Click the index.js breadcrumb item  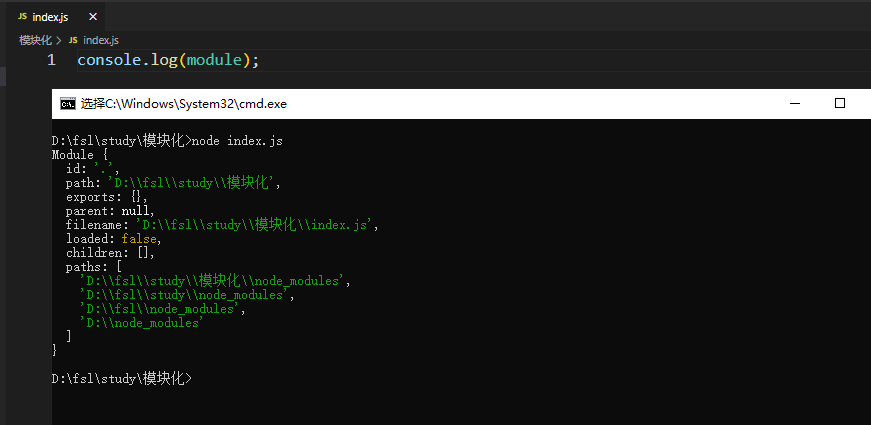101,40
